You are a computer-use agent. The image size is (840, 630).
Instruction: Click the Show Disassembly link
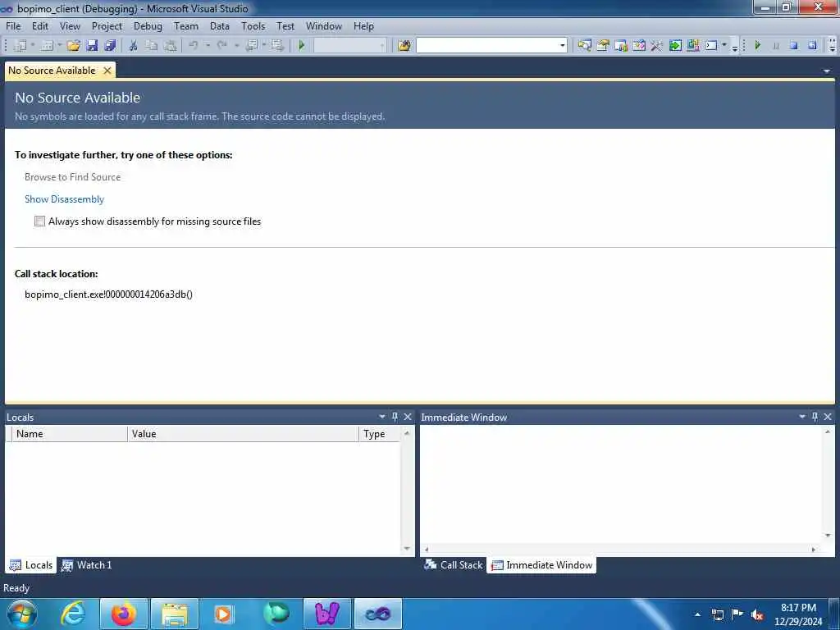click(64, 199)
